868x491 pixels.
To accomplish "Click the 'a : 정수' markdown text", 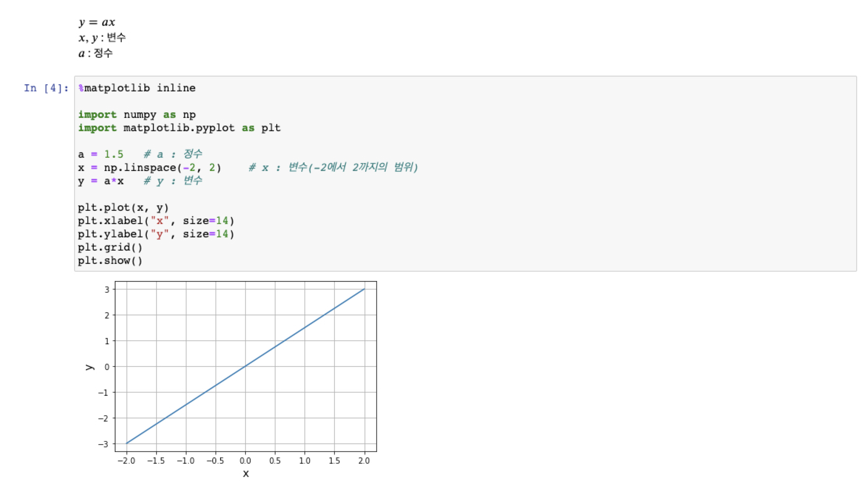I will 96,53.
